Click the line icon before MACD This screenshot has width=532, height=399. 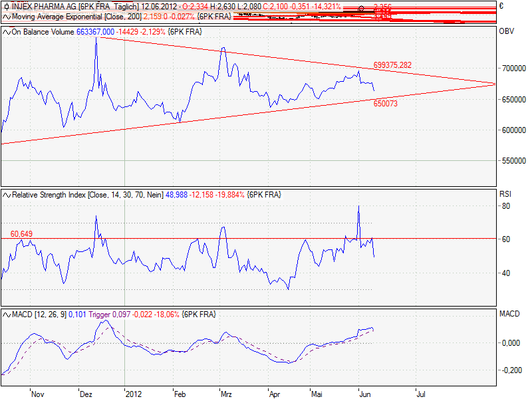pos(7,315)
